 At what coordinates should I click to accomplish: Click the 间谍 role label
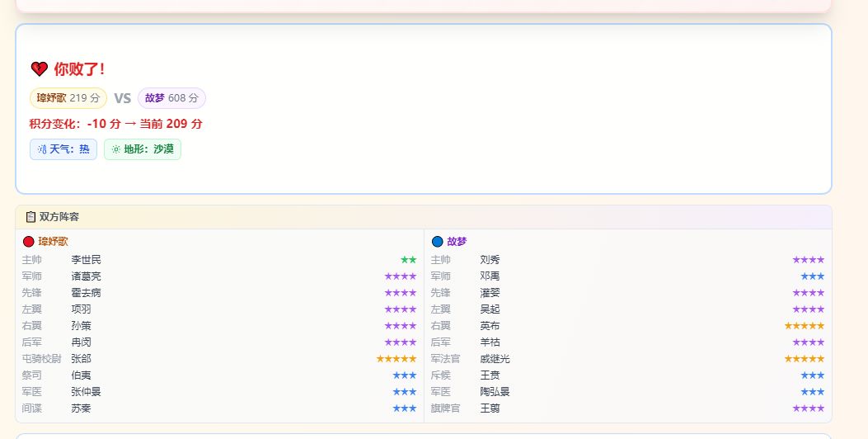(x=32, y=408)
